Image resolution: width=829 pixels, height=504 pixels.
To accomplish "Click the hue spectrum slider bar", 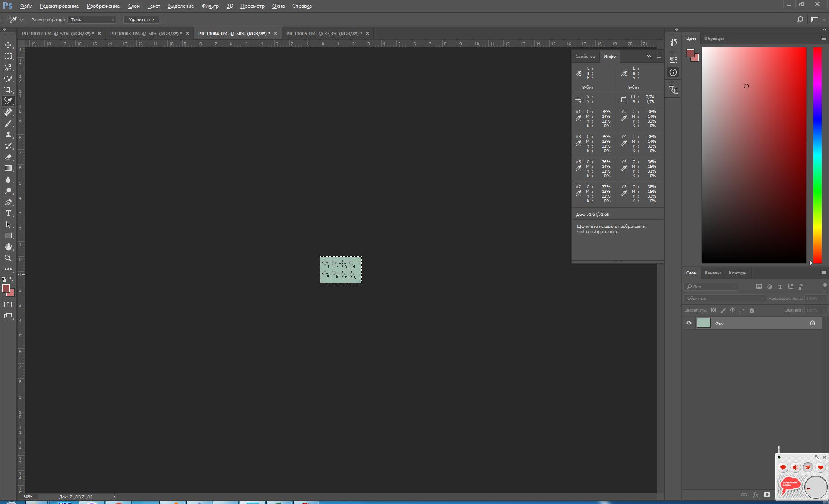I will 817,155.
